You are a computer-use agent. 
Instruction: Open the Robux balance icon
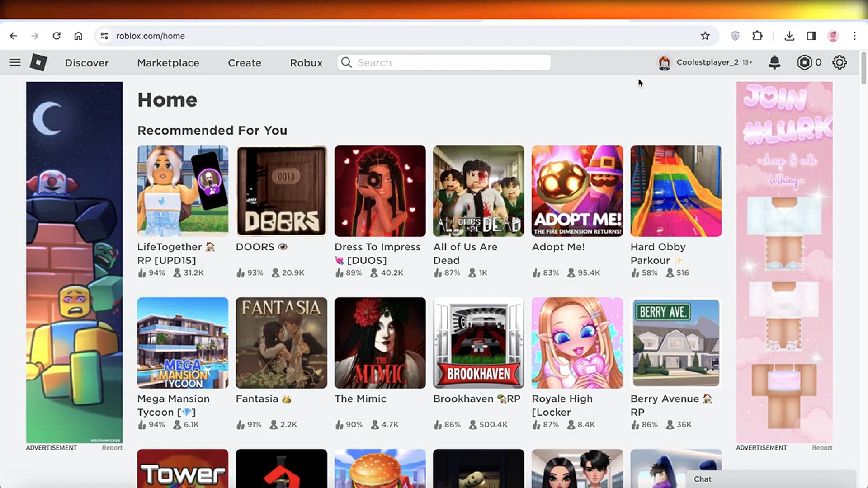point(804,62)
